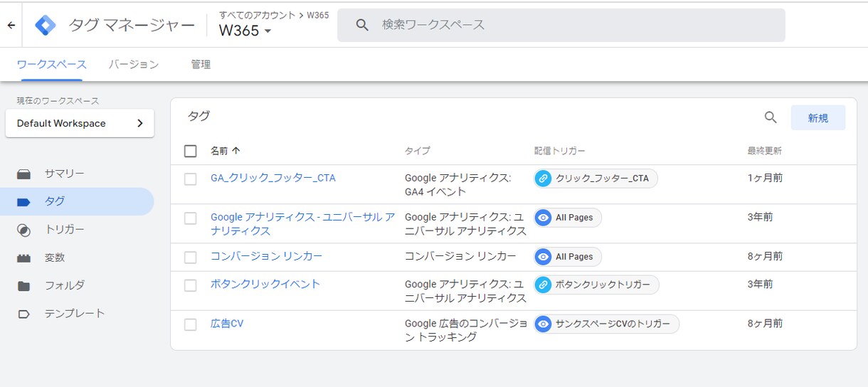Click the 検索ワークスペース search field
The width and height of the screenshot is (868, 387).
561,25
